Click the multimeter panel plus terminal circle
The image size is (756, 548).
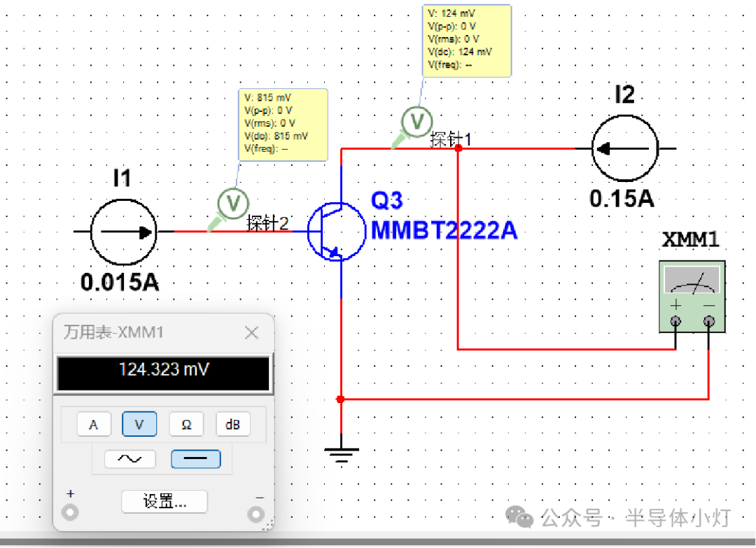click(71, 512)
